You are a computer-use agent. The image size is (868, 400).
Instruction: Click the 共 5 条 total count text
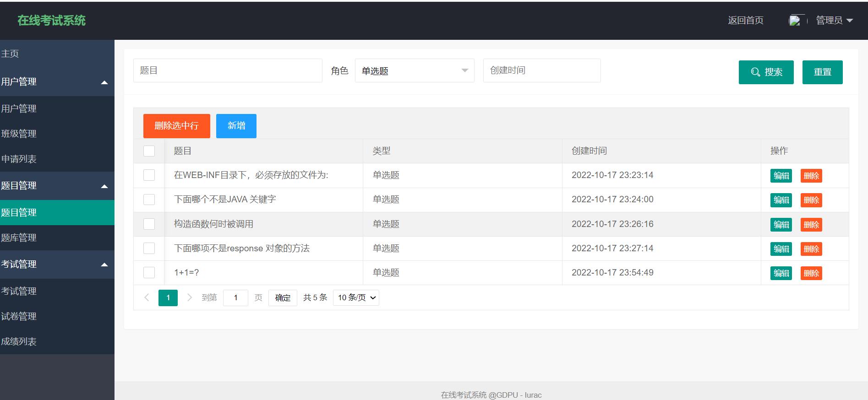(315, 297)
